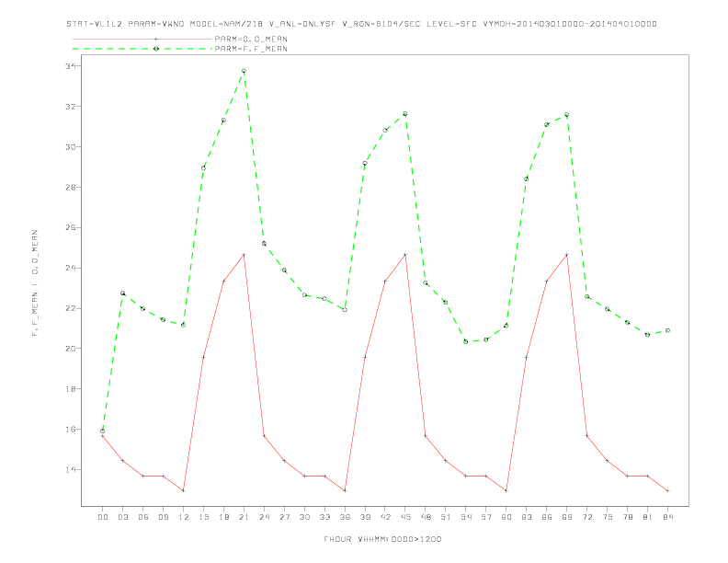Click the green marker at hour 54

point(466,341)
